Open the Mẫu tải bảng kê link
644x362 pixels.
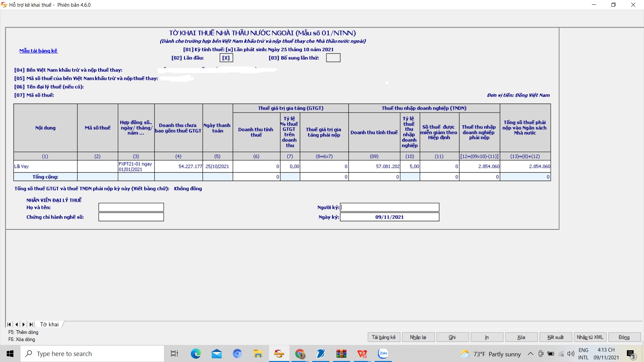(38, 51)
